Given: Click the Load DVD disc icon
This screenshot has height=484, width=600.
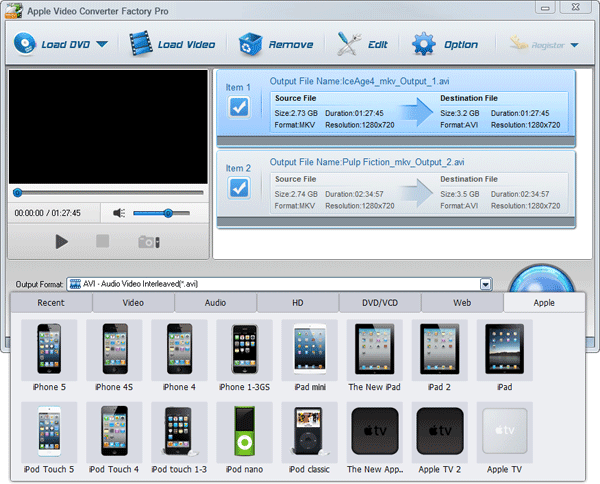Looking at the screenshot, I should tap(24, 44).
